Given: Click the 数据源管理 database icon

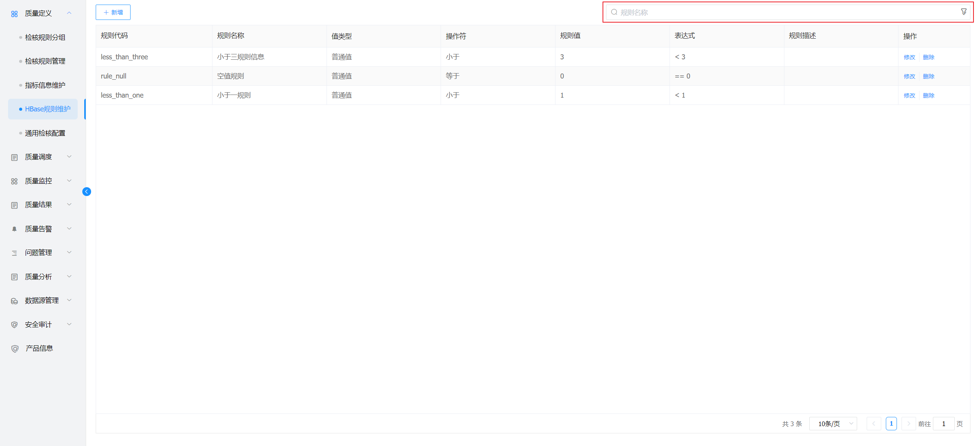Looking at the screenshot, I should click(15, 301).
